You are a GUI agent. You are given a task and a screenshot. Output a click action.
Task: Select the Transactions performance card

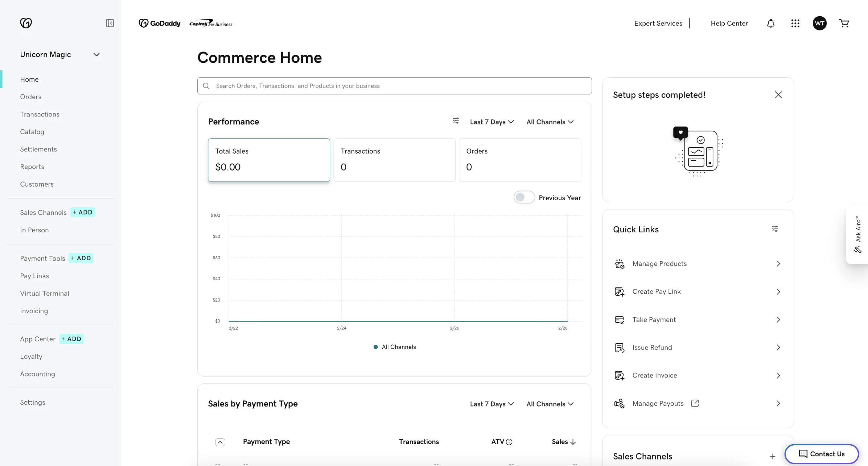click(x=394, y=160)
